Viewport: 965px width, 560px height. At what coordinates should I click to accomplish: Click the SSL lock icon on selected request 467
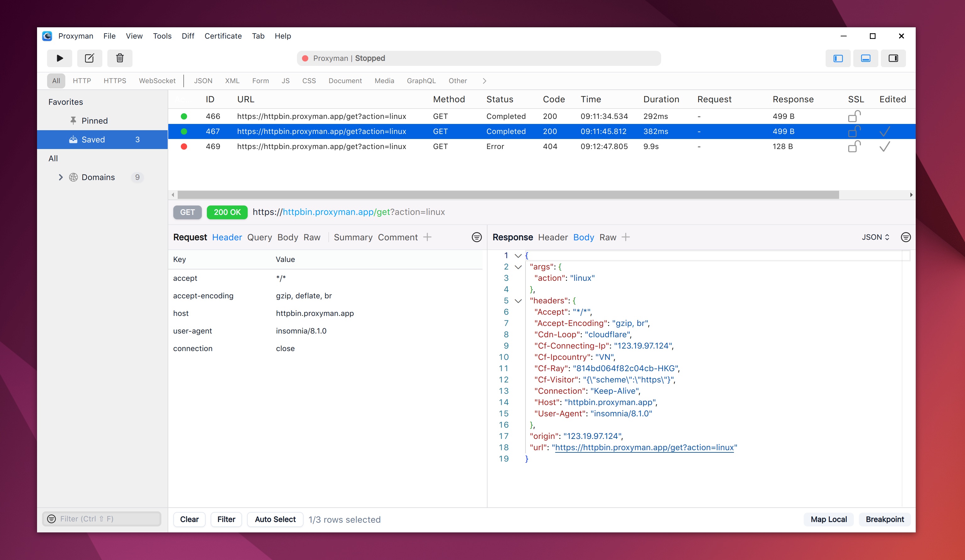pos(855,131)
